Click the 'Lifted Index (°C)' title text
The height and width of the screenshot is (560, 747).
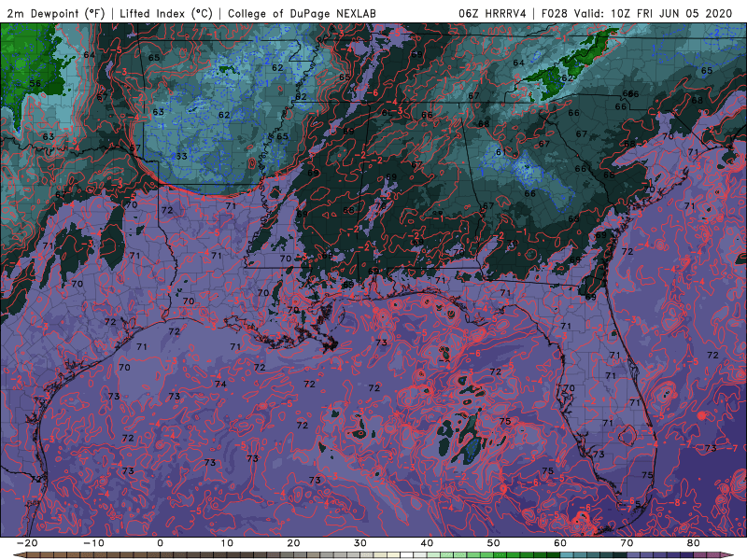166,14
